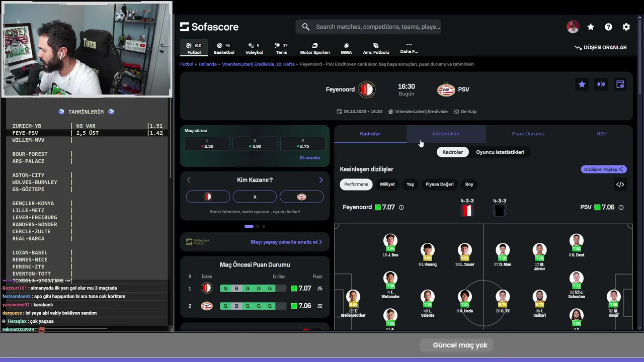The image size is (644, 362).
Task: Open VriendenLoterij Eredivisie league link under score
Action: click(418, 112)
